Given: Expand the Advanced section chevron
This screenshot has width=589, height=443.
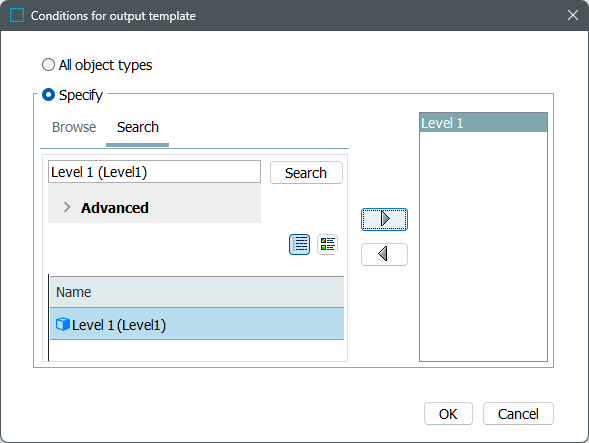Looking at the screenshot, I should coord(67,207).
